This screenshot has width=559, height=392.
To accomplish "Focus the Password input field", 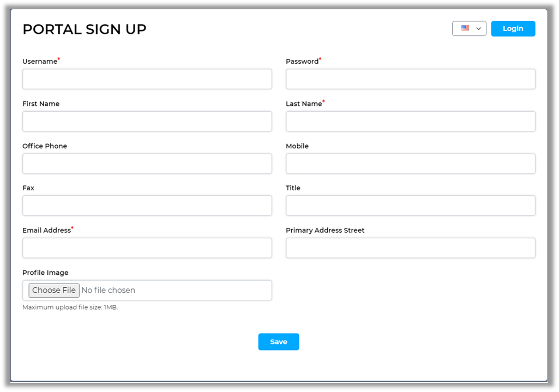I will click(410, 79).
